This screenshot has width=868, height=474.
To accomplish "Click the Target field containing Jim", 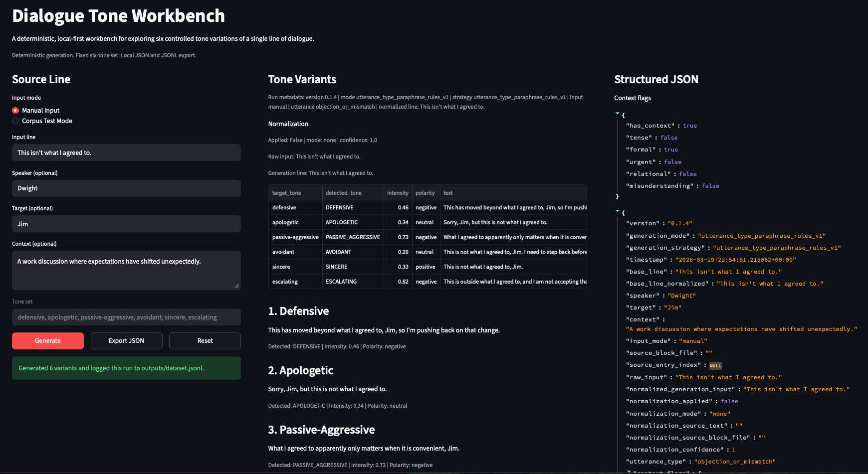I will pyautogui.click(x=126, y=224).
